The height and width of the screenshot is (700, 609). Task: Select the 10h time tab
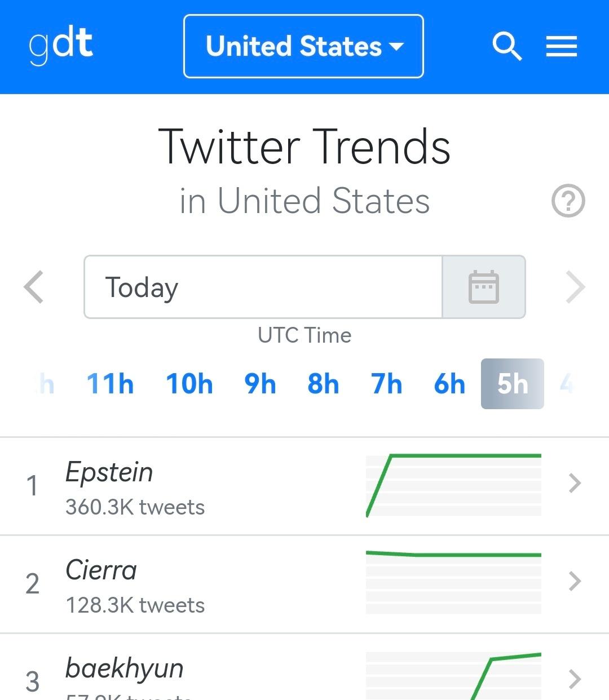[189, 384]
